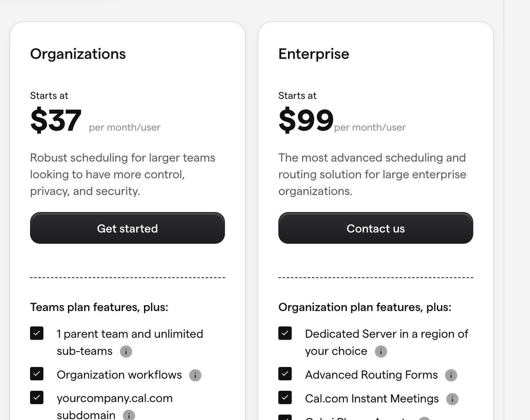Toggle the Cal.com Instant Meetings checkbox
Screen dimensions: 530x420
tap(285, 398)
